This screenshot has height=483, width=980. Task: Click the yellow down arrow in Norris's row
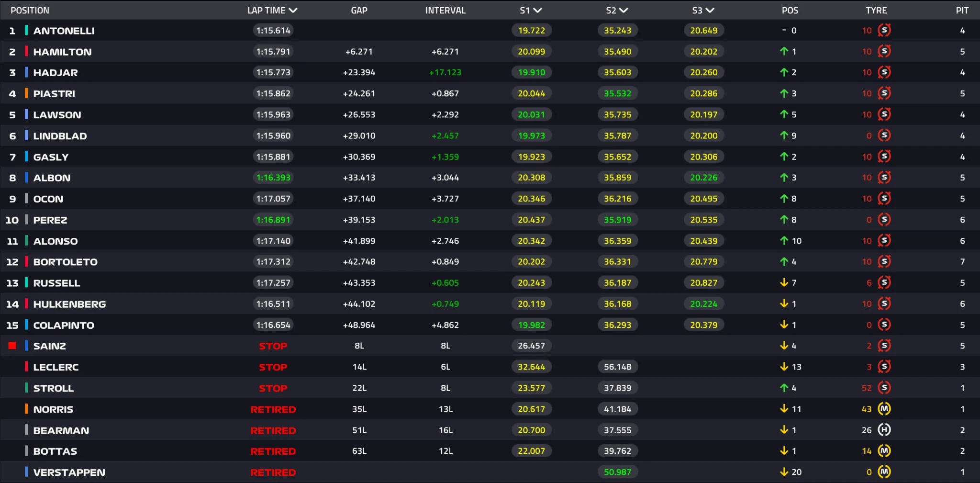(784, 409)
